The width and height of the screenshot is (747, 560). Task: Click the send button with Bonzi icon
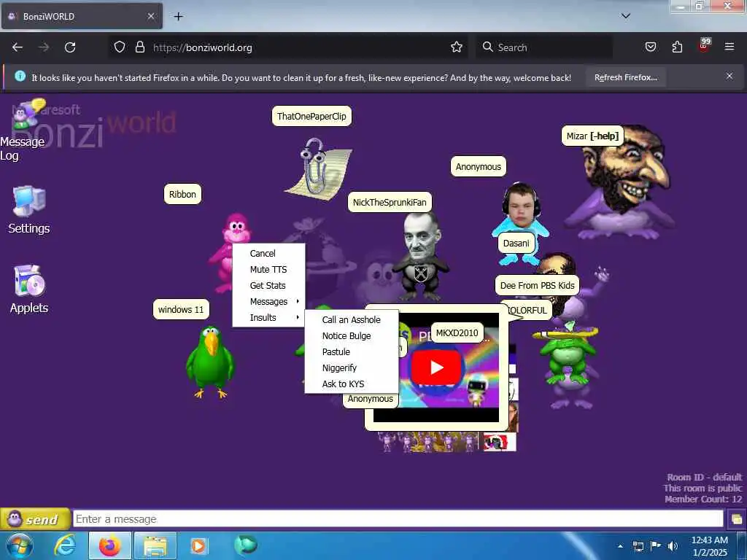click(35, 519)
